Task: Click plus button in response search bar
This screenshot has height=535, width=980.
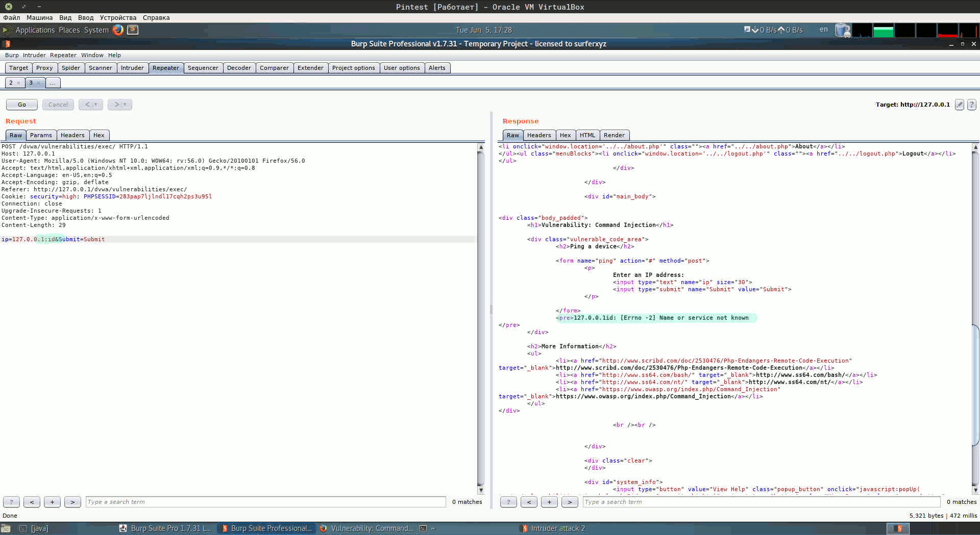Action: tap(549, 502)
